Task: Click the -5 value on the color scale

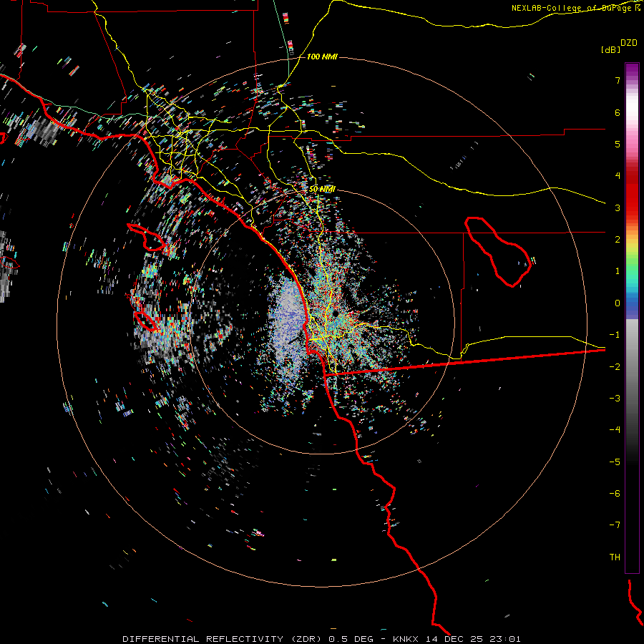Action: tap(615, 462)
